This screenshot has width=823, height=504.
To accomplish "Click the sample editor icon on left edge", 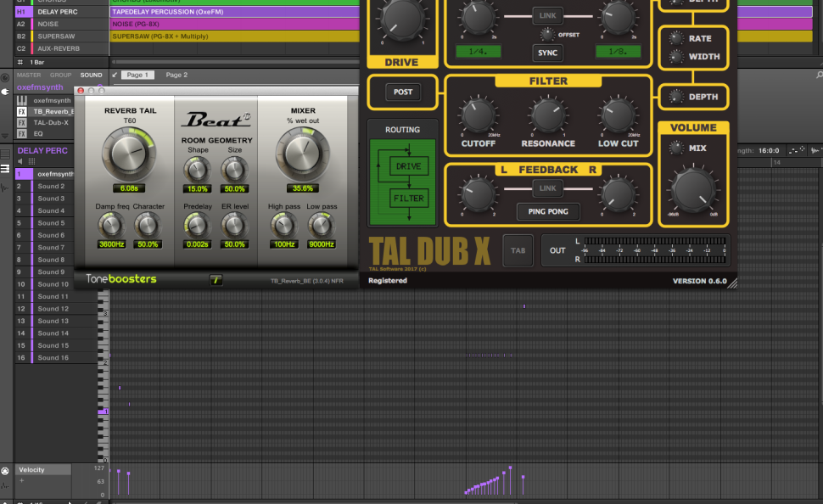I will pos(5,188).
